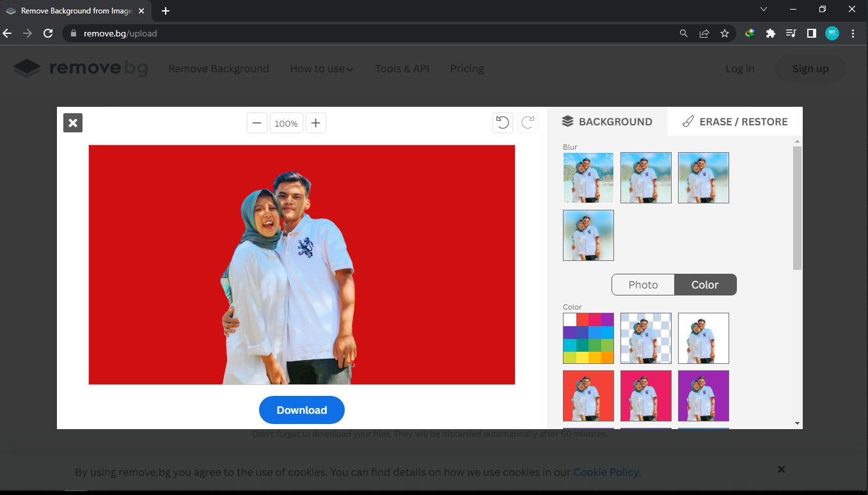Switch to the ERASE / RESTORE tab
The height and width of the screenshot is (495, 868).
tap(735, 122)
